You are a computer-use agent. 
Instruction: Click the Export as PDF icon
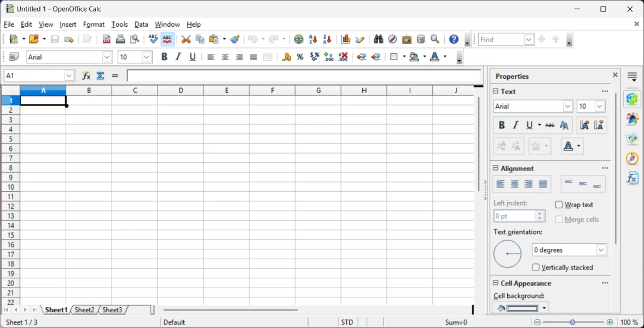[x=107, y=39]
